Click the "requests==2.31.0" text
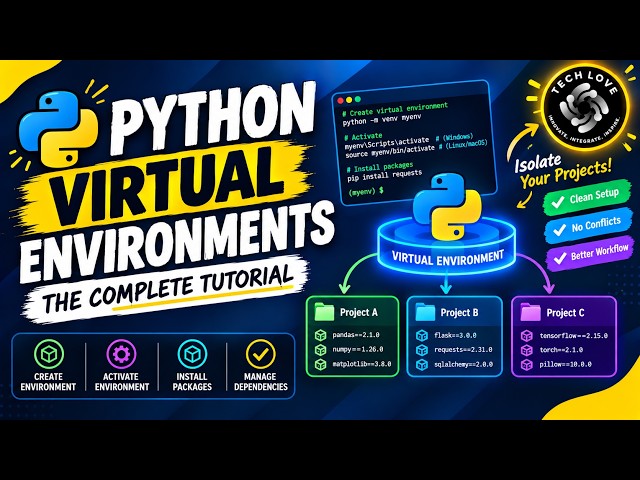 pos(463,350)
